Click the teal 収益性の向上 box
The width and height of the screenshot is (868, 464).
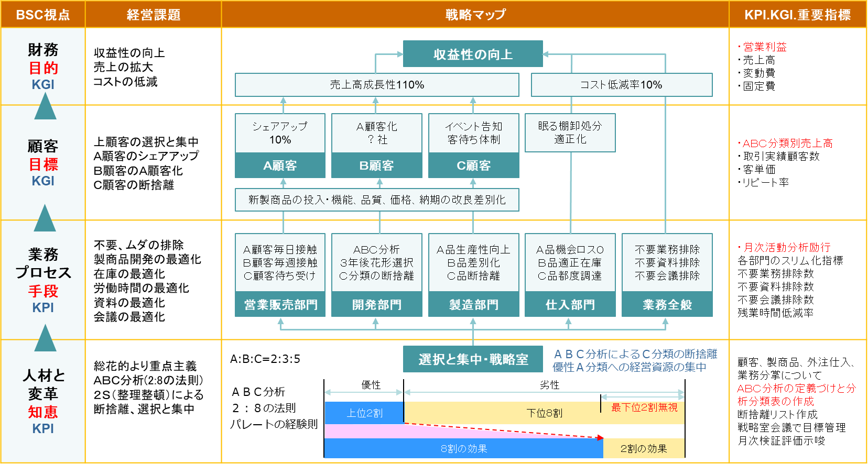pos(473,54)
